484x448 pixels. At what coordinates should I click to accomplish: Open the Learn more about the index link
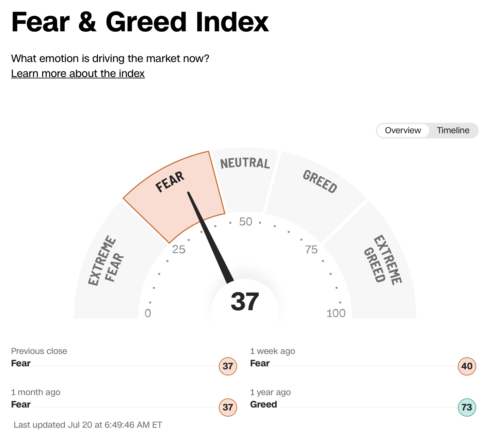(78, 73)
